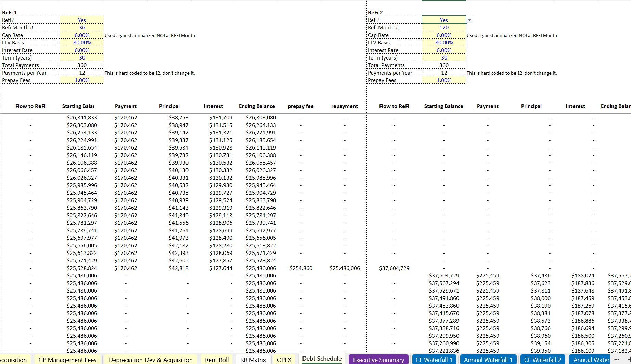631x364 pixels.
Task: Click ReFi 1 Total Payments value 360
Action: click(82, 65)
